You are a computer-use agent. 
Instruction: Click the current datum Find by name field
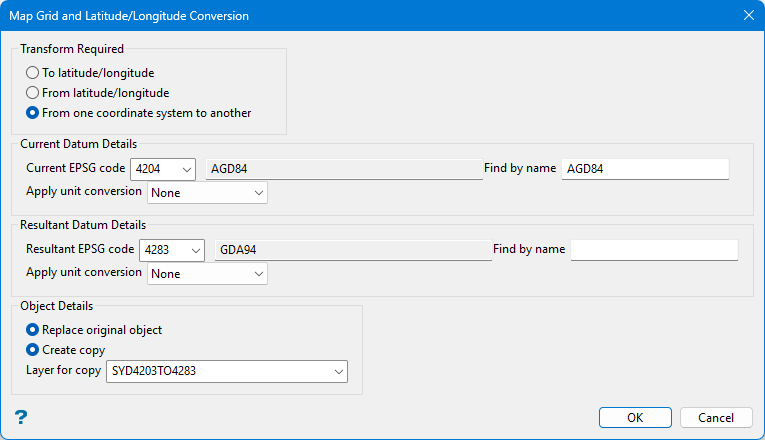point(645,169)
